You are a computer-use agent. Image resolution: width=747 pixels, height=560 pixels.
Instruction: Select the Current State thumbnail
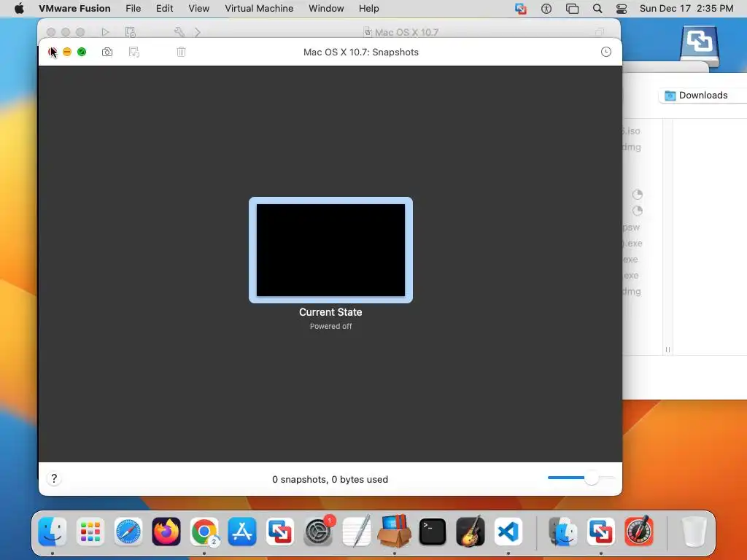point(330,250)
